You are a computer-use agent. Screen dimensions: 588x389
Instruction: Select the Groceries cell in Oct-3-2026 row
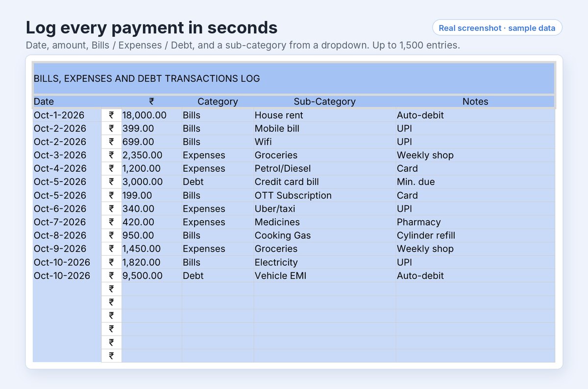pos(325,155)
